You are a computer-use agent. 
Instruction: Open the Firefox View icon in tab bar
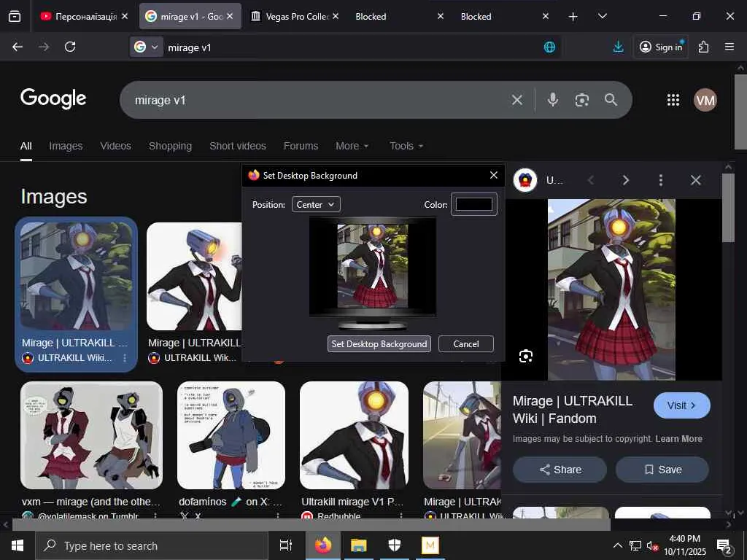point(15,16)
